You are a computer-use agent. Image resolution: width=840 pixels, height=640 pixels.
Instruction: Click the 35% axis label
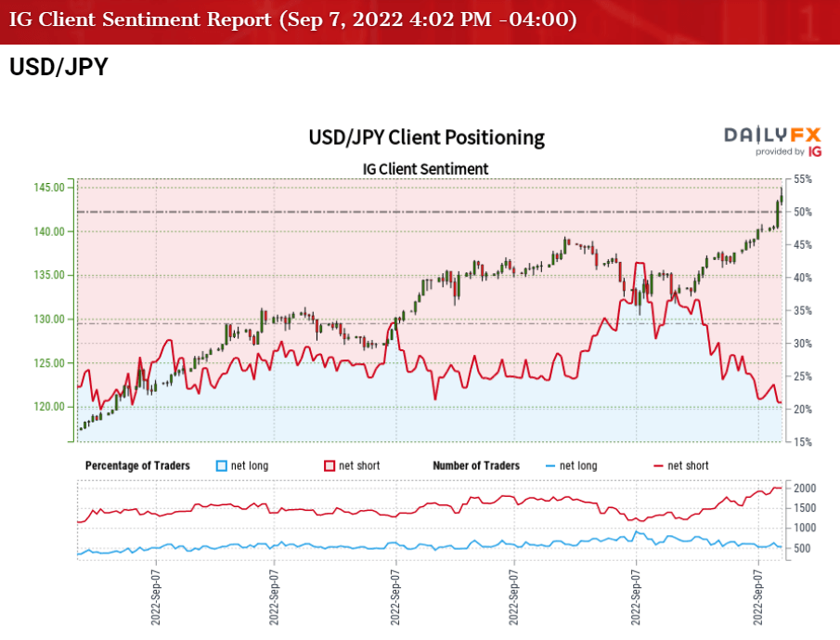[803, 311]
